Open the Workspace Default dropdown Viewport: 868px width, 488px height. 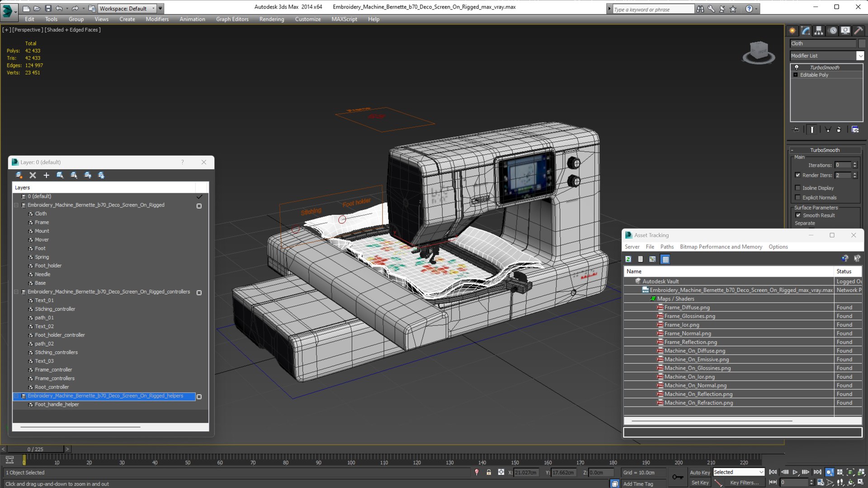[x=154, y=9]
